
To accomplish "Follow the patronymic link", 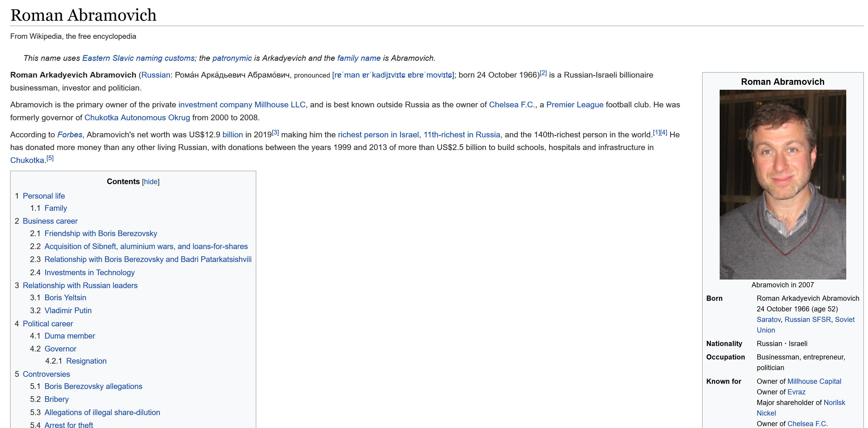I will click(x=232, y=58).
